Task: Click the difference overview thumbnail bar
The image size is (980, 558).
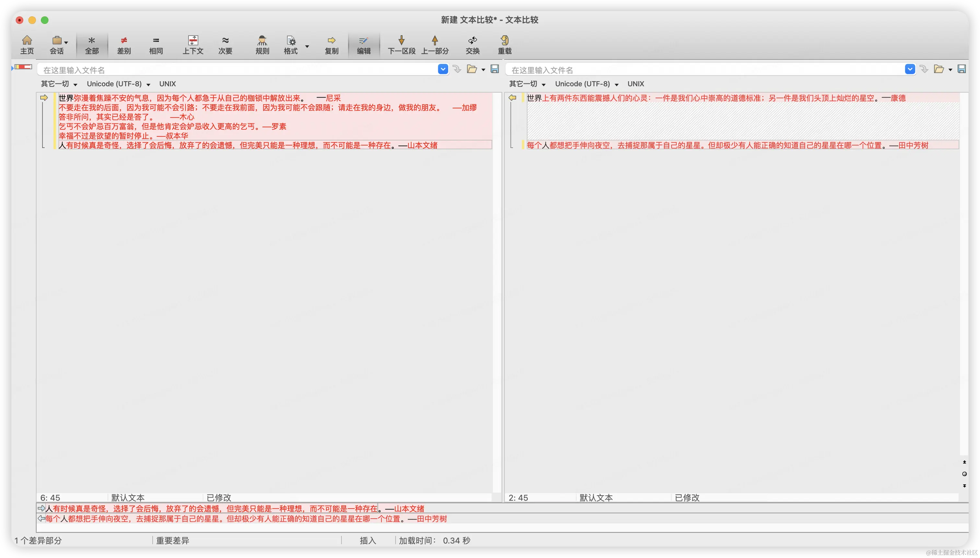Action: [x=23, y=67]
